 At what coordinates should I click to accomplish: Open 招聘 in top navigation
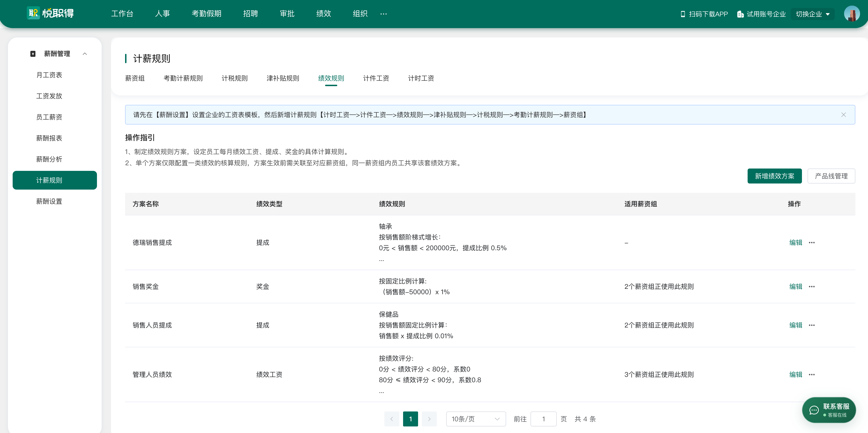pyautogui.click(x=250, y=14)
